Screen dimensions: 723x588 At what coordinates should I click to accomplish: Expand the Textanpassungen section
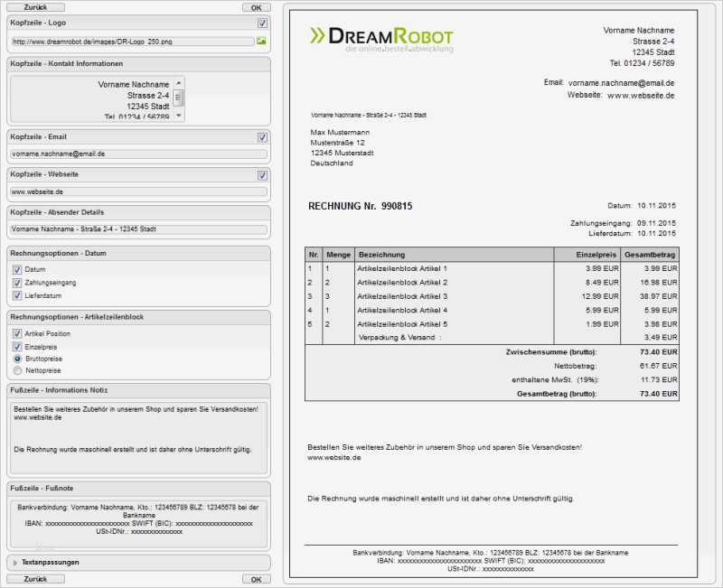pyautogui.click(x=14, y=563)
